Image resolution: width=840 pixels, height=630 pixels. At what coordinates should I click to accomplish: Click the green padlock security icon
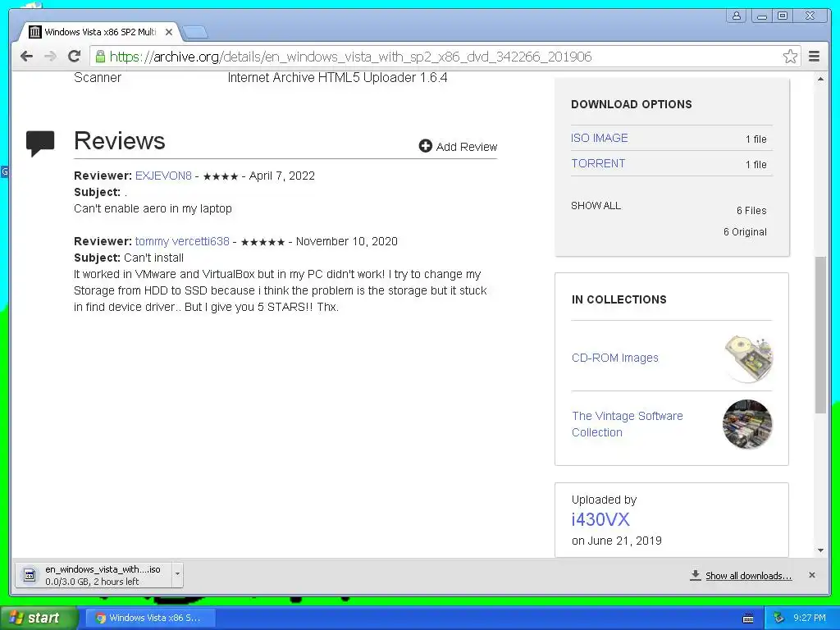pyautogui.click(x=99, y=57)
